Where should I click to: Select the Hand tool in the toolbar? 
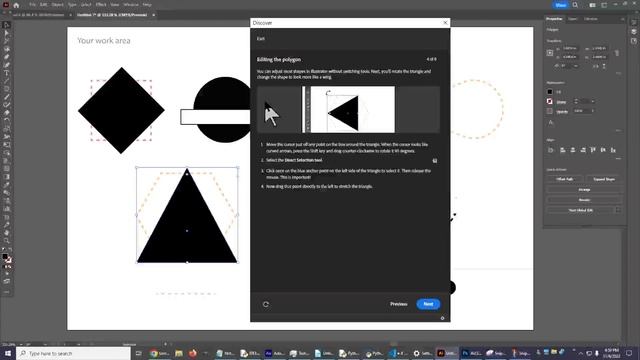6,233
